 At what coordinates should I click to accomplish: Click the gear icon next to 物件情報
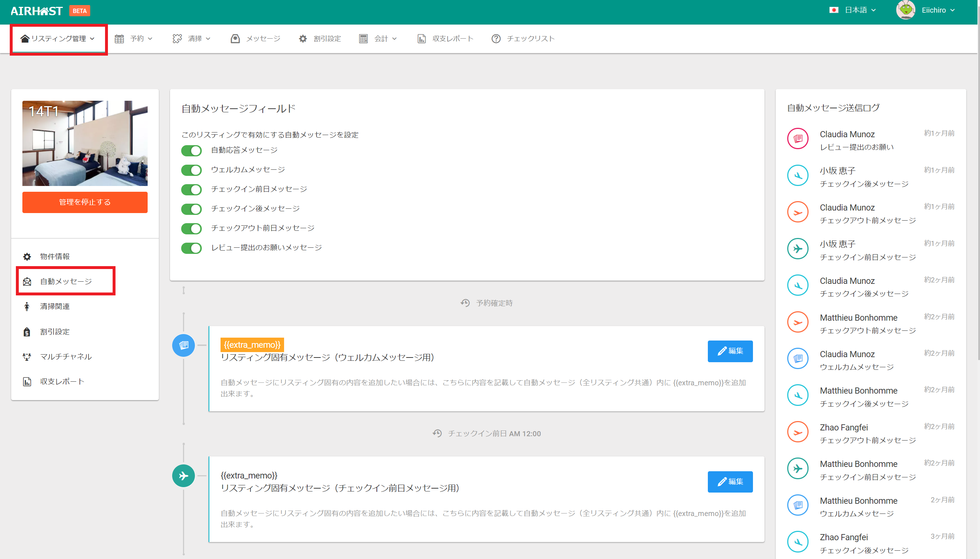coord(27,256)
